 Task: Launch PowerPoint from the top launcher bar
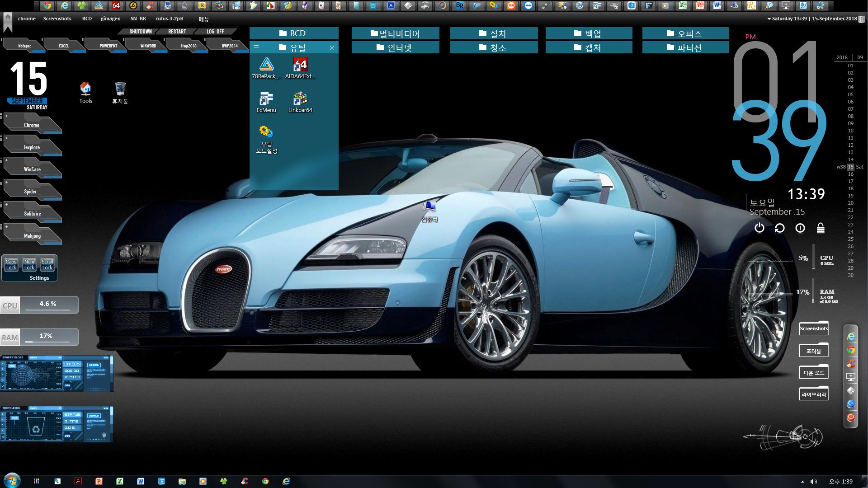click(700, 6)
